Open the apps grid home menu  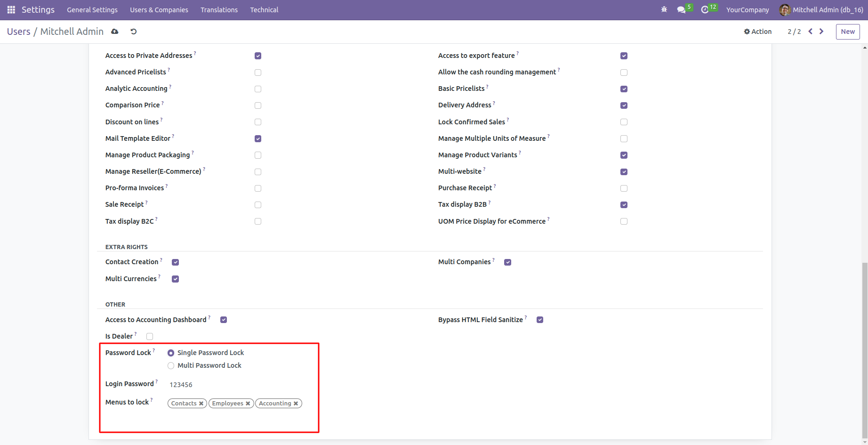point(11,10)
